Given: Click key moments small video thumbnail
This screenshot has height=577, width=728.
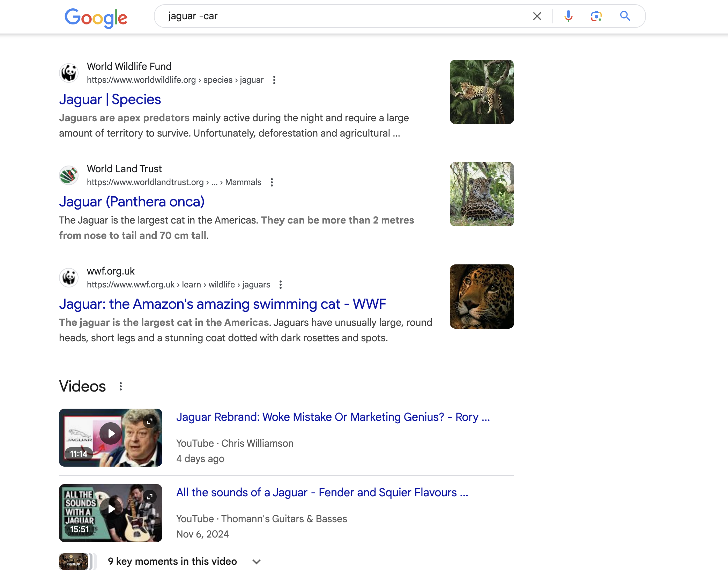Looking at the screenshot, I should tap(74, 562).
